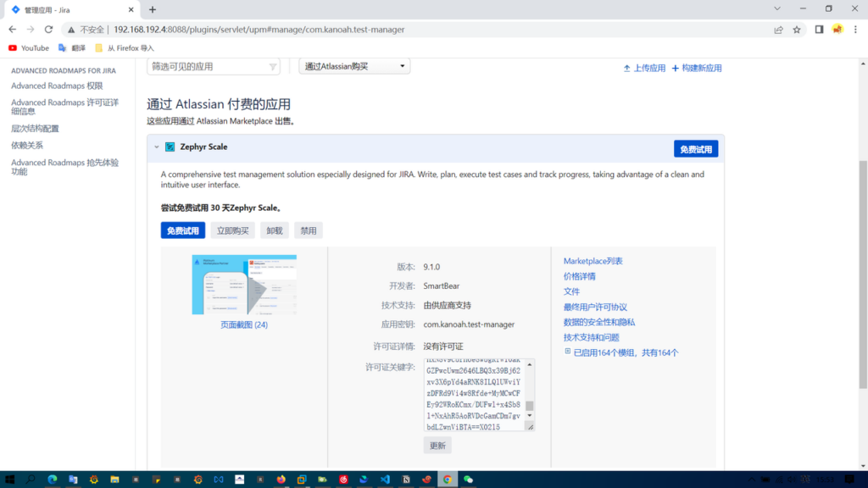Open the 通过Atlassian购买 filter dropdown
The image size is (868, 488).
pyautogui.click(x=354, y=66)
